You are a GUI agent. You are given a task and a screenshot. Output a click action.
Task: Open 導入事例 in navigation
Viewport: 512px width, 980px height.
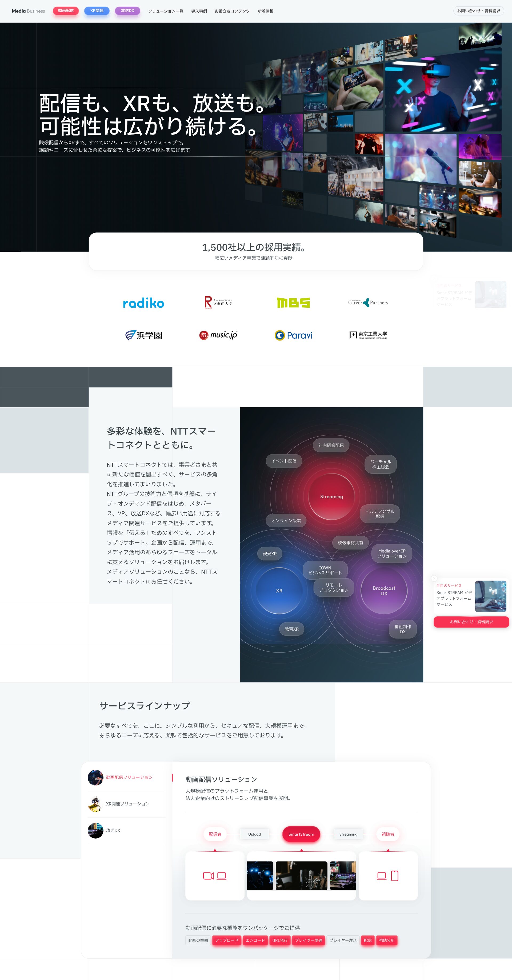[199, 11]
